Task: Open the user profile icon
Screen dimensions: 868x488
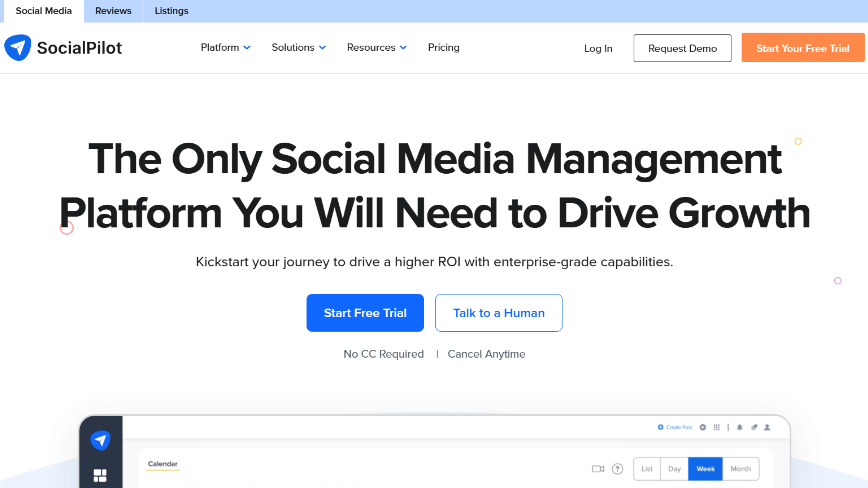Action: tap(767, 427)
